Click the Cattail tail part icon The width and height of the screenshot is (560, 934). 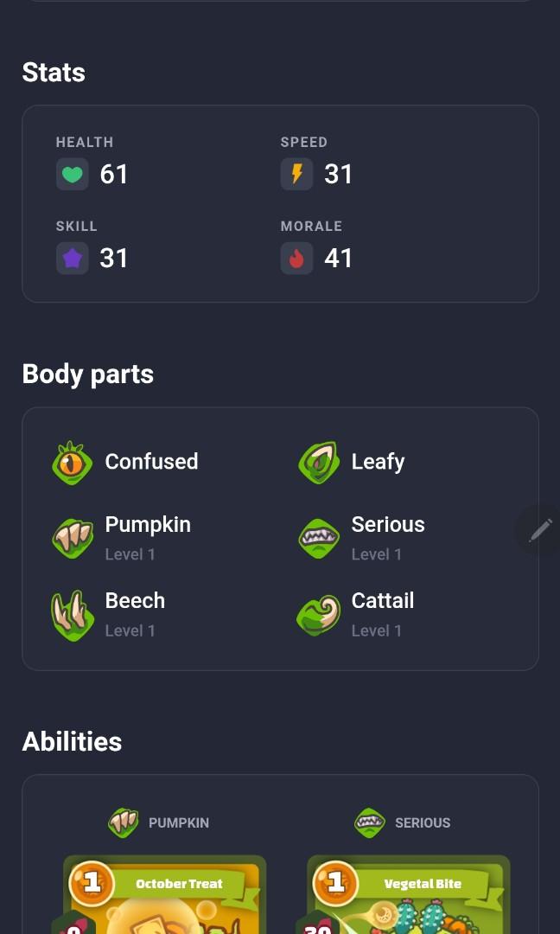[x=318, y=615]
